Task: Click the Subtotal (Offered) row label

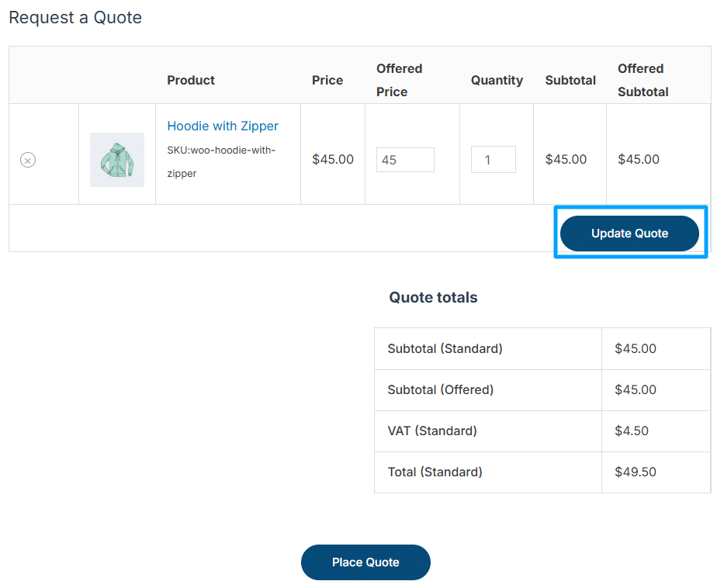Action: (441, 389)
